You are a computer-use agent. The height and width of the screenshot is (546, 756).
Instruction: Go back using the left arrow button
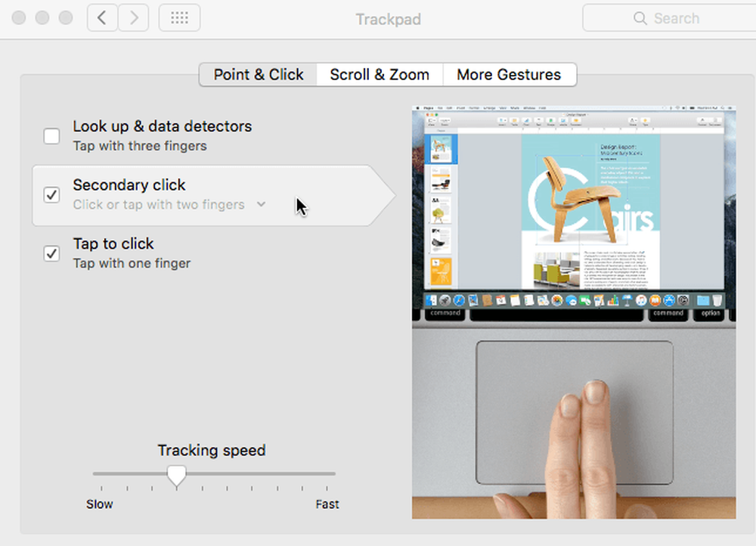click(x=102, y=18)
